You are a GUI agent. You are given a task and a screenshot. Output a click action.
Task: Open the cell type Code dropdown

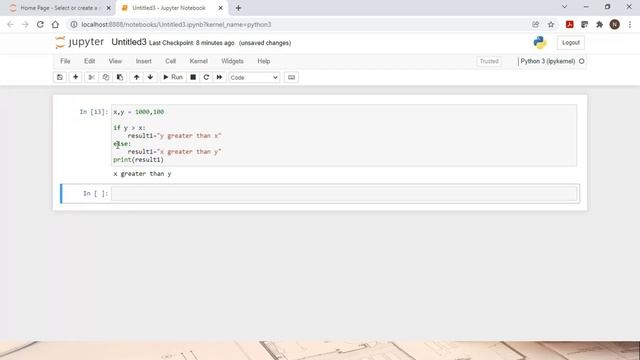click(x=254, y=78)
